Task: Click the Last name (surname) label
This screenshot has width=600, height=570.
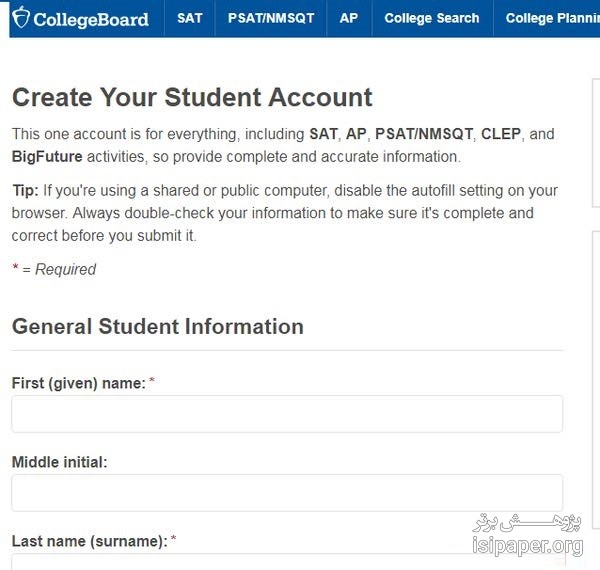Action: 90,541
